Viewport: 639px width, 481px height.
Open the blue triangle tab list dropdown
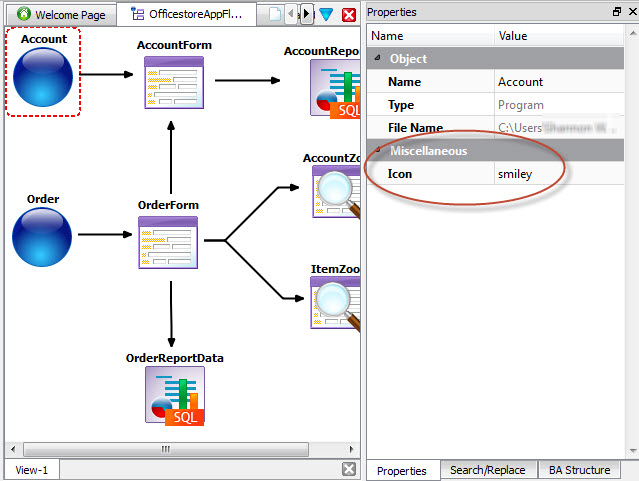(x=326, y=15)
